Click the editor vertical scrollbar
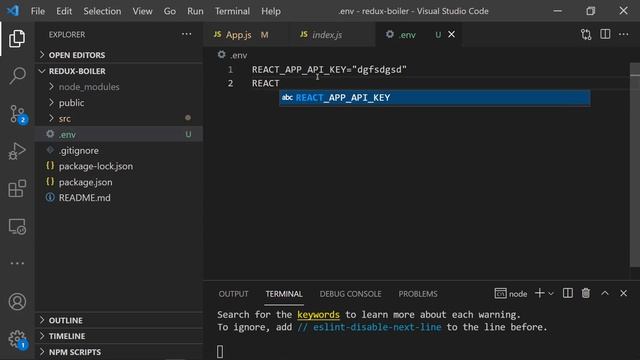The height and width of the screenshot is (360, 640). tap(635, 165)
